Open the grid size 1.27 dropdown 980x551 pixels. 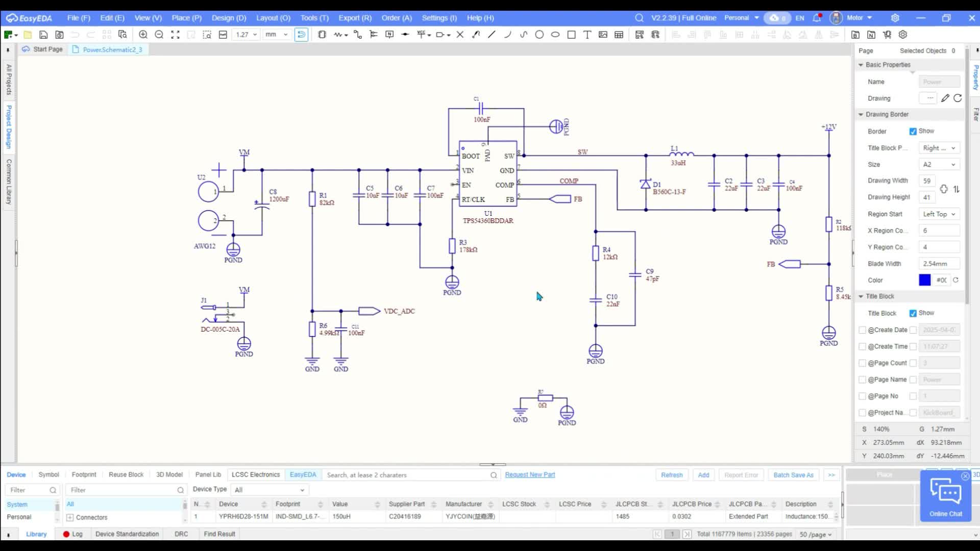point(246,35)
